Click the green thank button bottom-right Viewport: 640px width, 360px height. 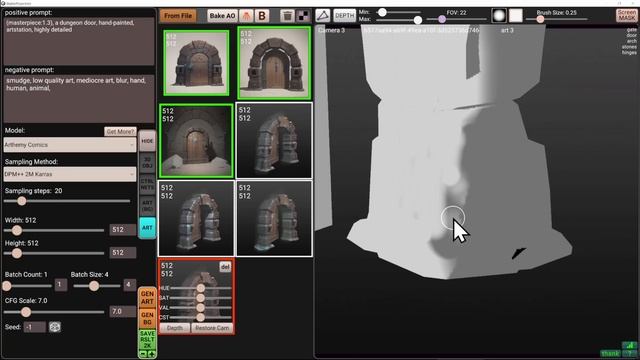pos(611,353)
